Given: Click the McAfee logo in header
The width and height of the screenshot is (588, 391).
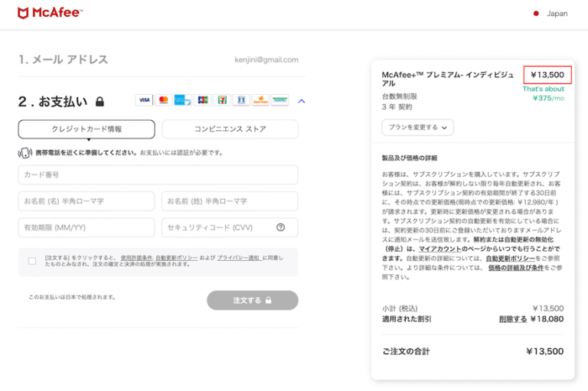Looking at the screenshot, I should 50,13.
